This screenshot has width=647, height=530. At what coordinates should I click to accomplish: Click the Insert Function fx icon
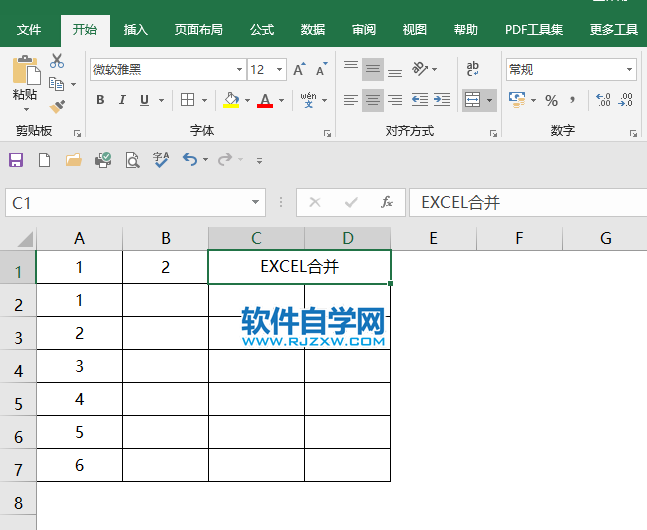pos(387,202)
